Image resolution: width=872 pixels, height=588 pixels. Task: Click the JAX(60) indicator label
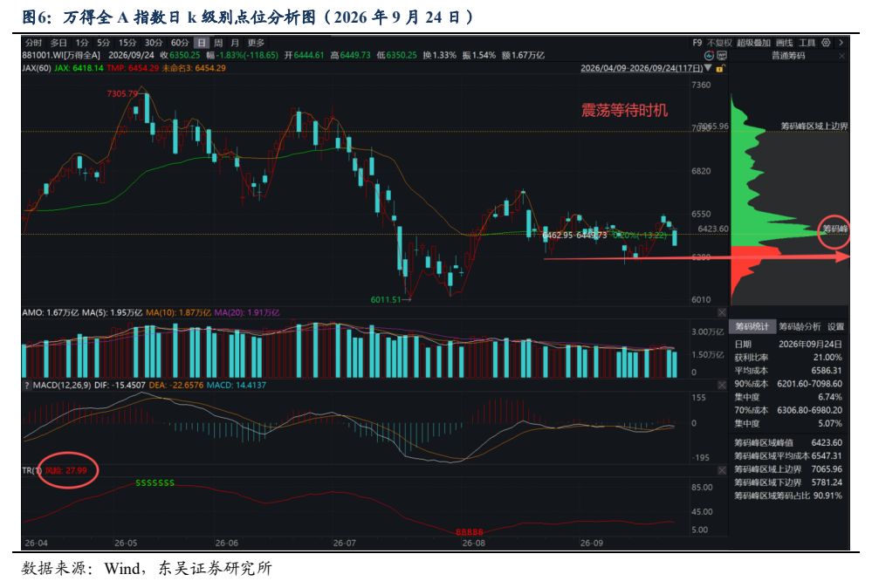36,68
